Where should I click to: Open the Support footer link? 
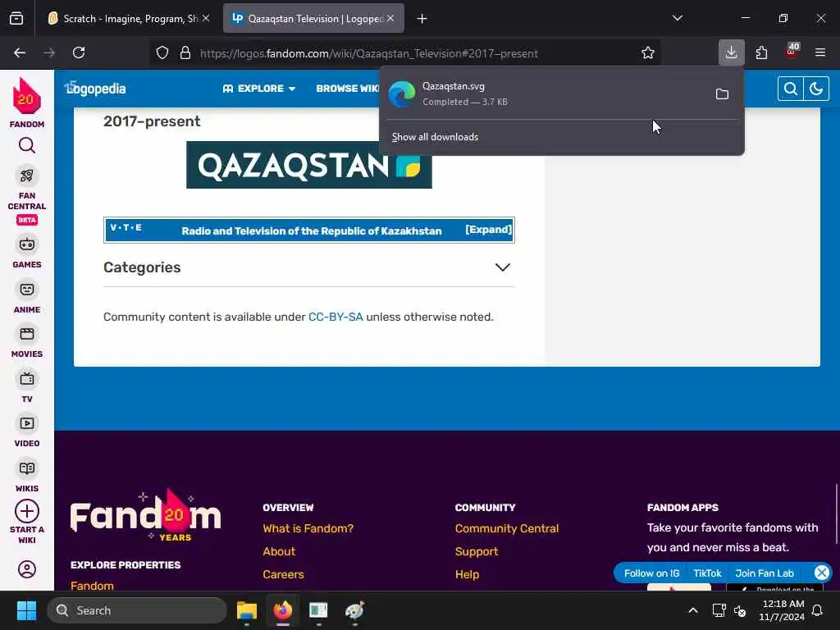click(477, 551)
